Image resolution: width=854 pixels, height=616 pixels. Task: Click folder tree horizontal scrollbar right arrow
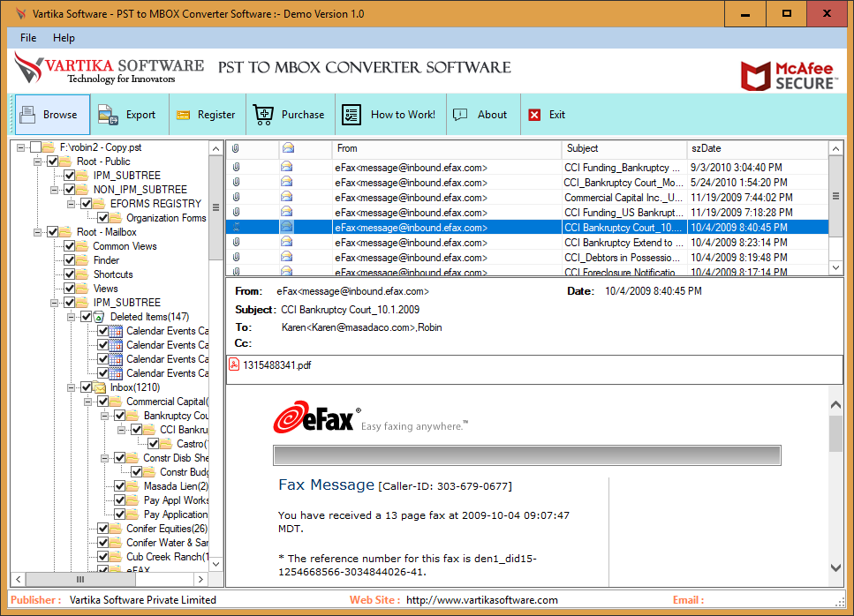[201, 580]
